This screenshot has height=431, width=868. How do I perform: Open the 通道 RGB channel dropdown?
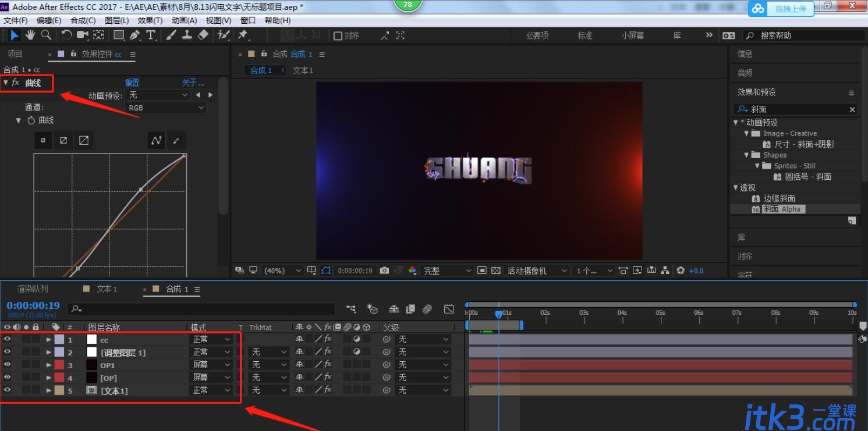coord(166,108)
